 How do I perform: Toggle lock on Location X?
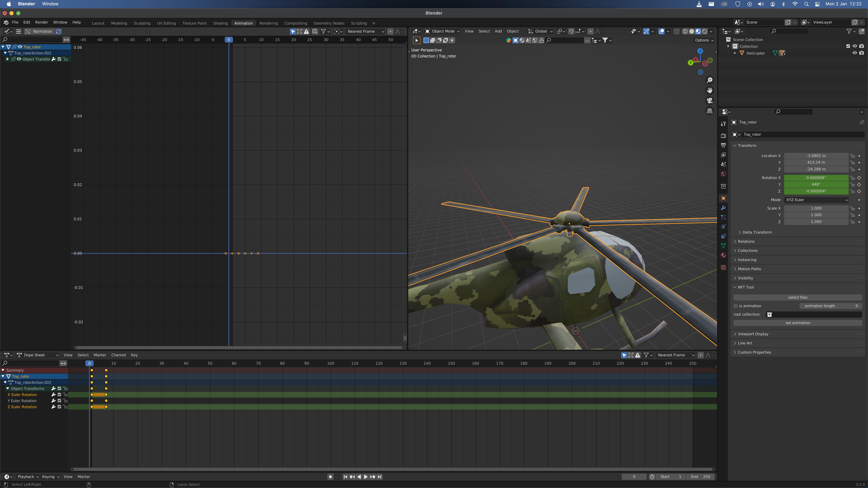click(x=852, y=156)
